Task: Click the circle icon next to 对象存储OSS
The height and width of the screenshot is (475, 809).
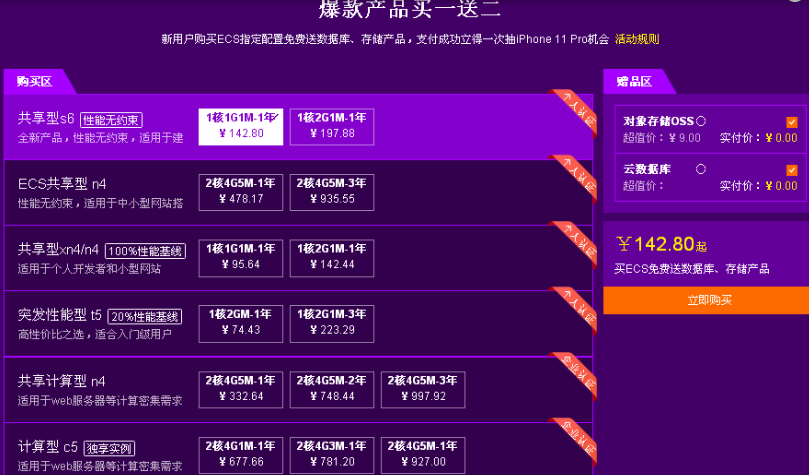Action: [x=700, y=121]
